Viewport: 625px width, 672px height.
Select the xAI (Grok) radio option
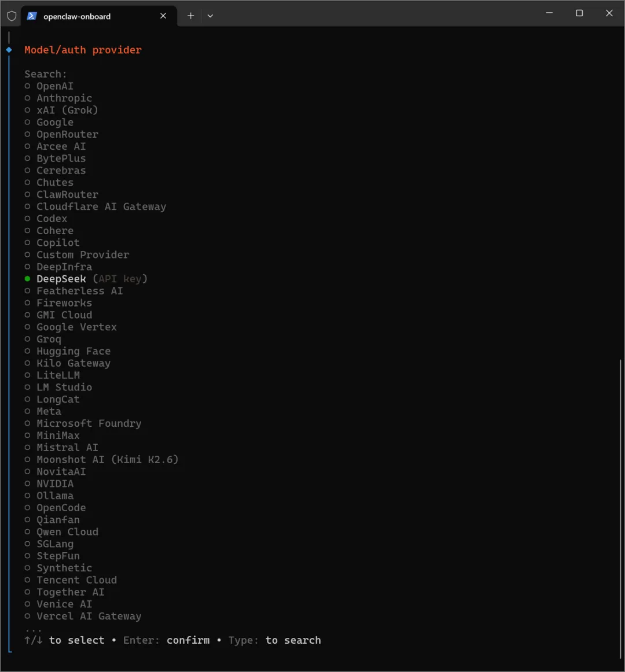click(x=61, y=110)
